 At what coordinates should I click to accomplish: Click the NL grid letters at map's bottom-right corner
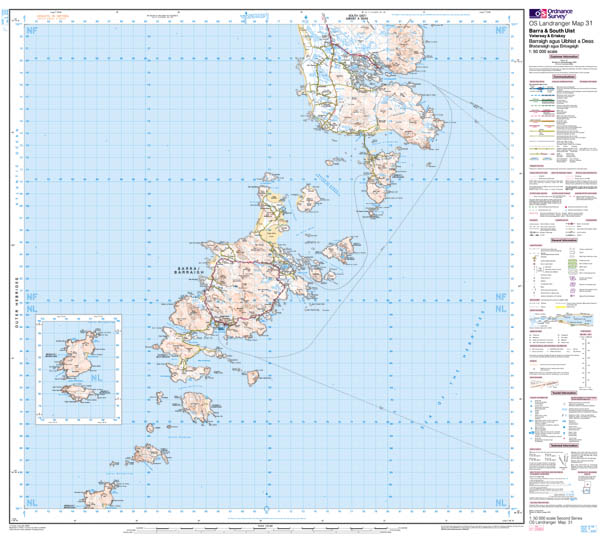[x=501, y=502]
